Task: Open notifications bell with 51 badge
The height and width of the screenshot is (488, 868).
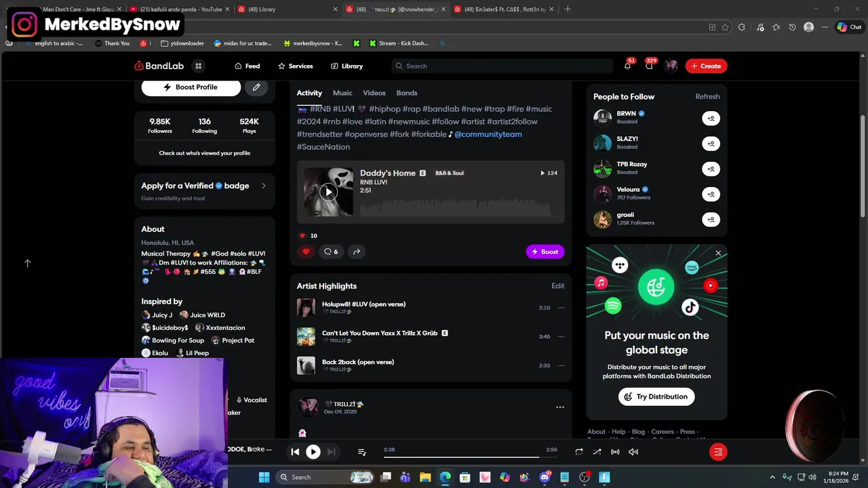Action: click(x=627, y=66)
